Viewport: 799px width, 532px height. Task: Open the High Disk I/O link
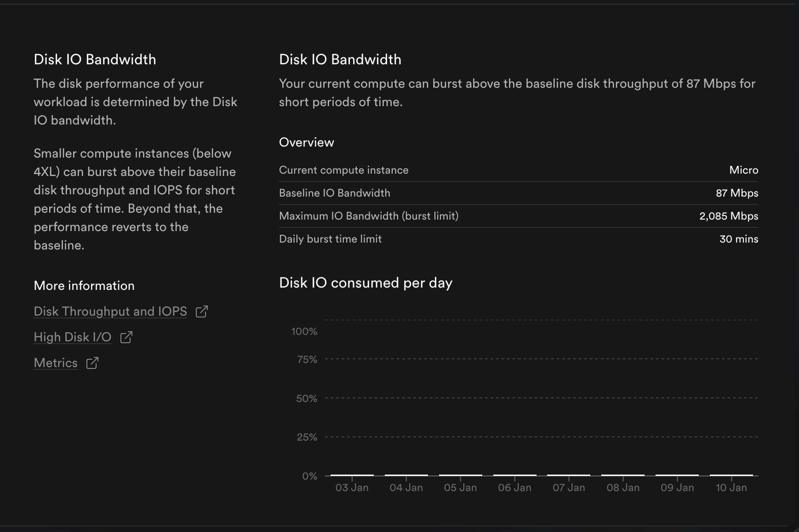[73, 337]
